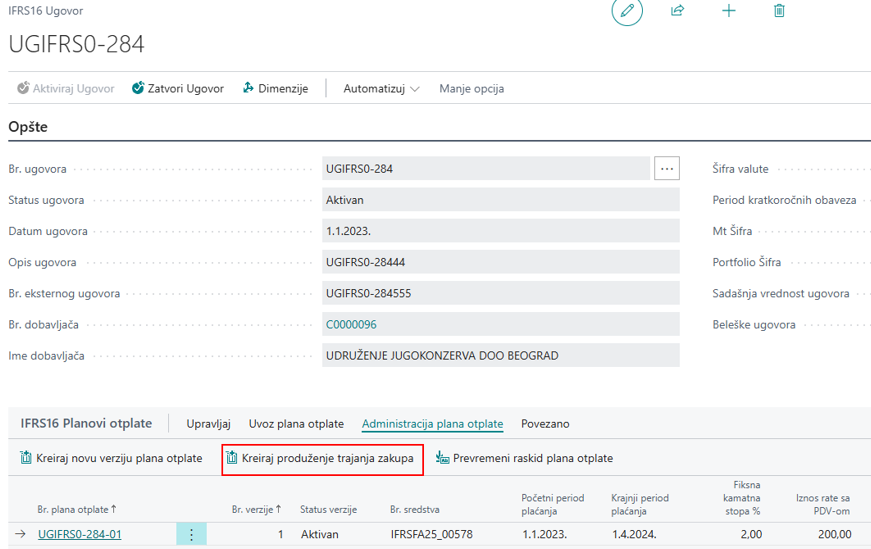Click Kreiraj produženje trajanja zakupa
This screenshot has width=871, height=549.
tap(320, 458)
